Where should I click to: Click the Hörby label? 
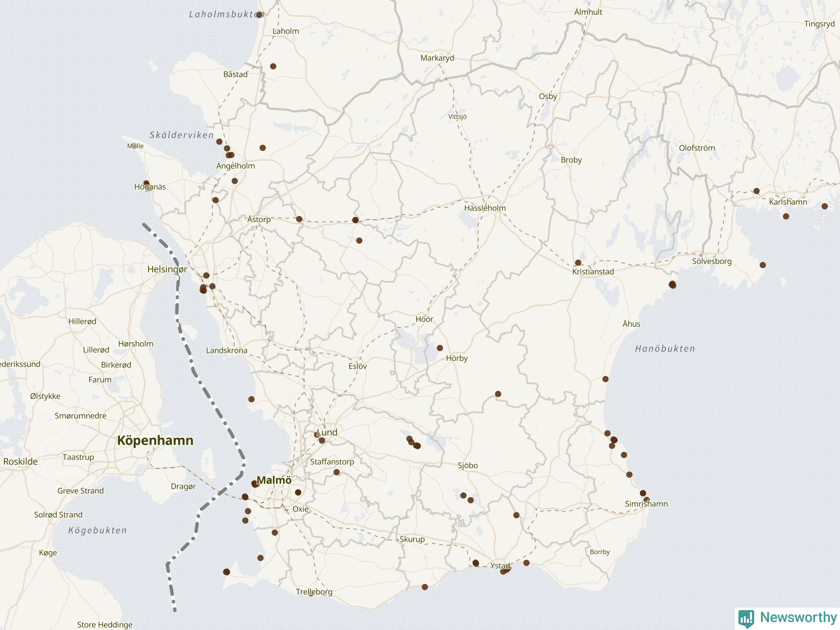[x=457, y=358]
